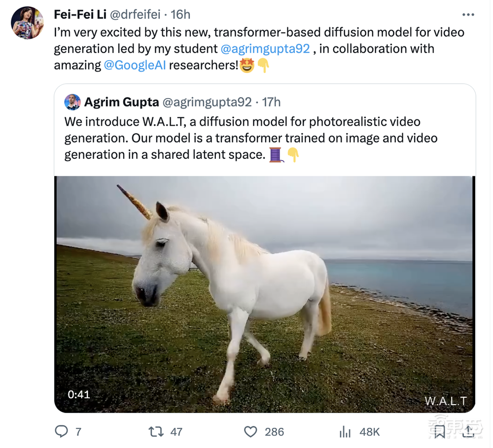Open the quoted tweet's 17h timestamp
Image resolution: width=493 pixels, height=448 pixels.
271,102
